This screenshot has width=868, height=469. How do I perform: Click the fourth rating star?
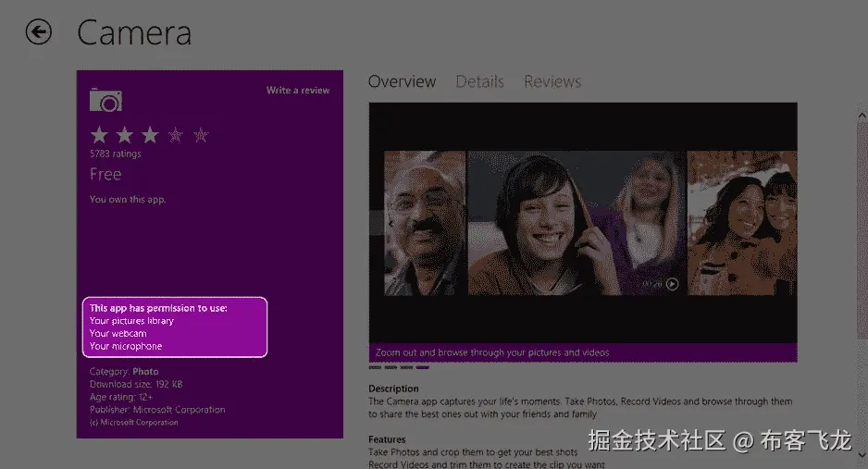(x=176, y=134)
